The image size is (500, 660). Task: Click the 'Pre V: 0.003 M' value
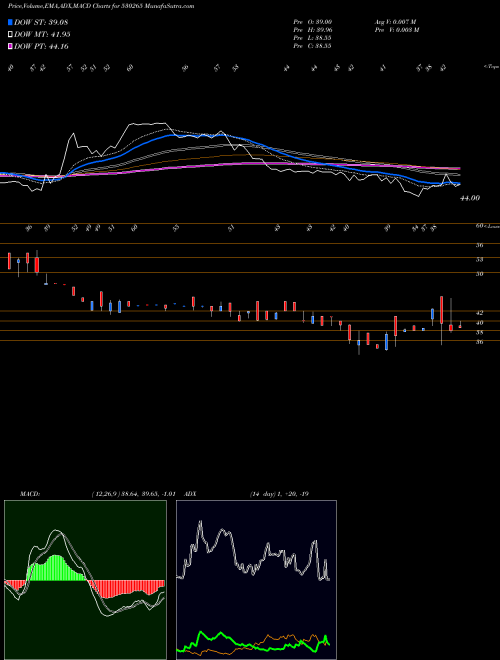[396, 30]
